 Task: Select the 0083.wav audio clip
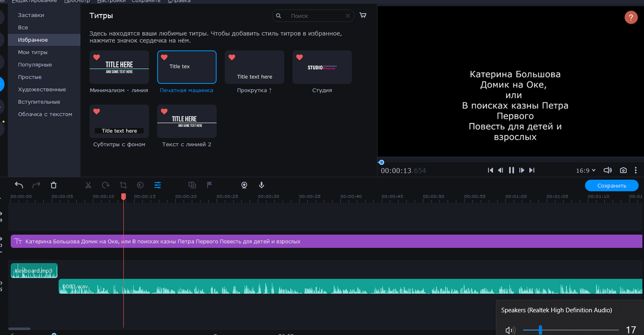pos(351,286)
